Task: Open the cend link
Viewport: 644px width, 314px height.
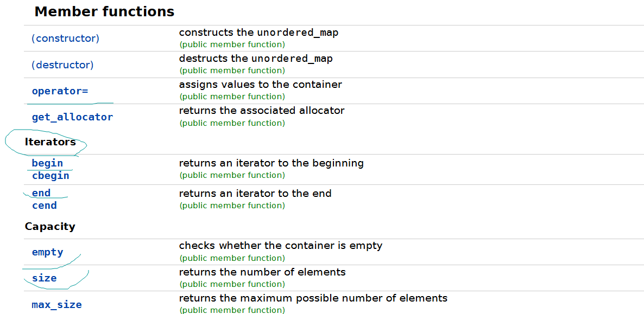Action: pos(44,206)
